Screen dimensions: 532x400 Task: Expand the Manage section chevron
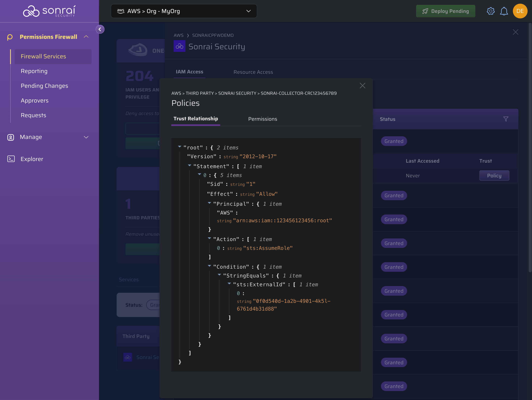point(86,137)
